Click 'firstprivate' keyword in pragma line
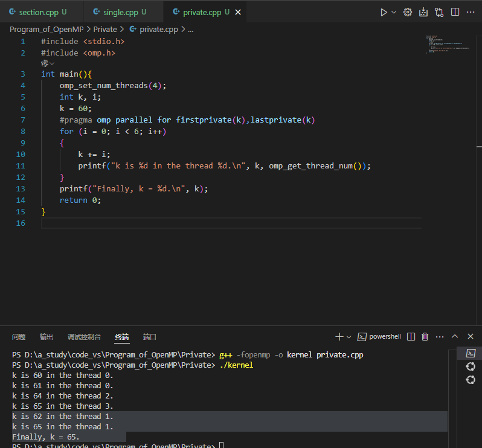Image resolution: width=482 pixels, height=448 pixels. click(204, 120)
